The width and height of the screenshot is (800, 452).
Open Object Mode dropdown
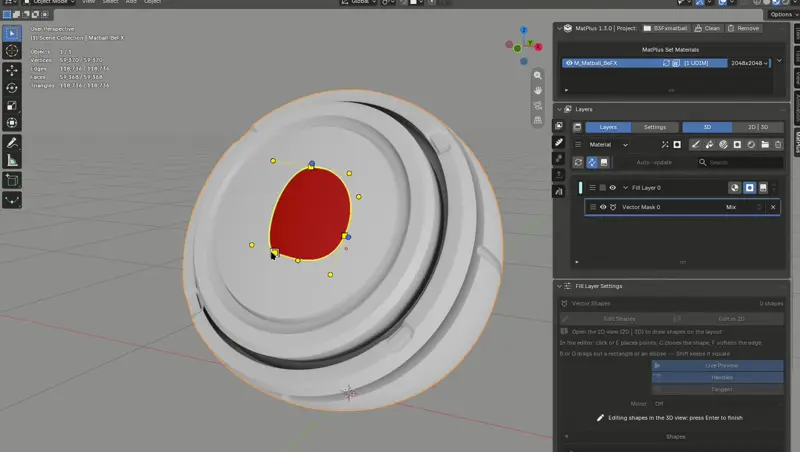click(49, 2)
